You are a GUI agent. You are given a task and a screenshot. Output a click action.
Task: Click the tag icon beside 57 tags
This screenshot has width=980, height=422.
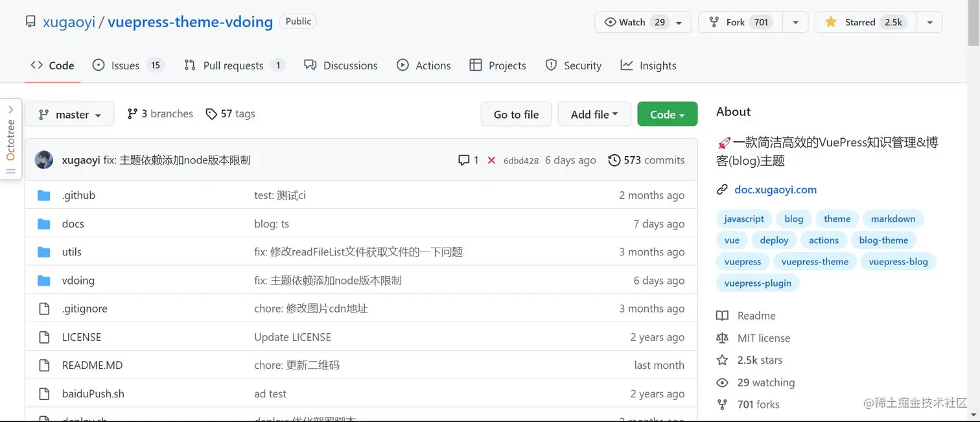(x=211, y=114)
